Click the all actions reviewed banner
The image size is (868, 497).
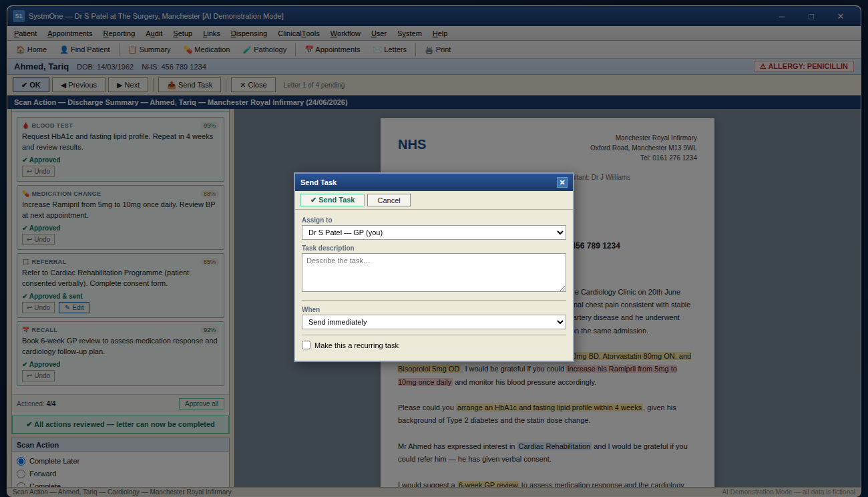[x=120, y=424]
